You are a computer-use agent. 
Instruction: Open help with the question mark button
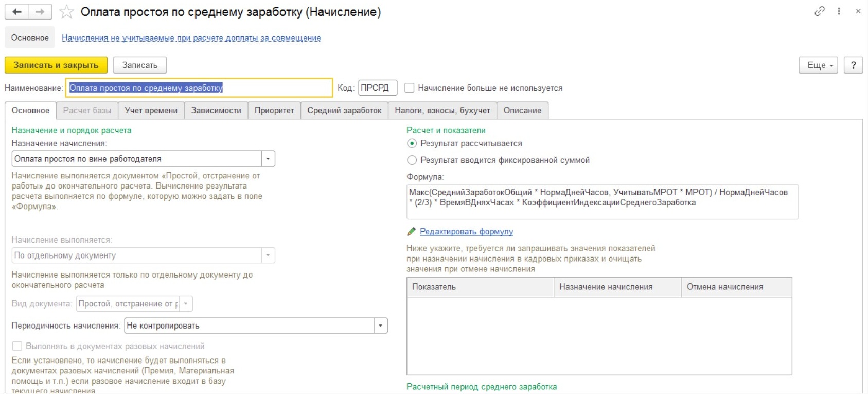coord(854,65)
